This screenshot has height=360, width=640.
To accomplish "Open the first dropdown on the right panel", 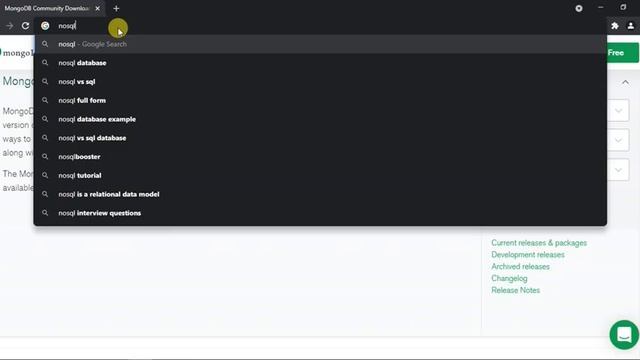I will [x=618, y=111].
